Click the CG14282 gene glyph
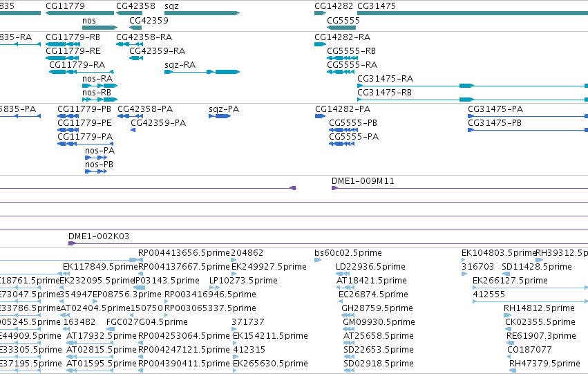The image size is (588, 374). click(x=320, y=13)
